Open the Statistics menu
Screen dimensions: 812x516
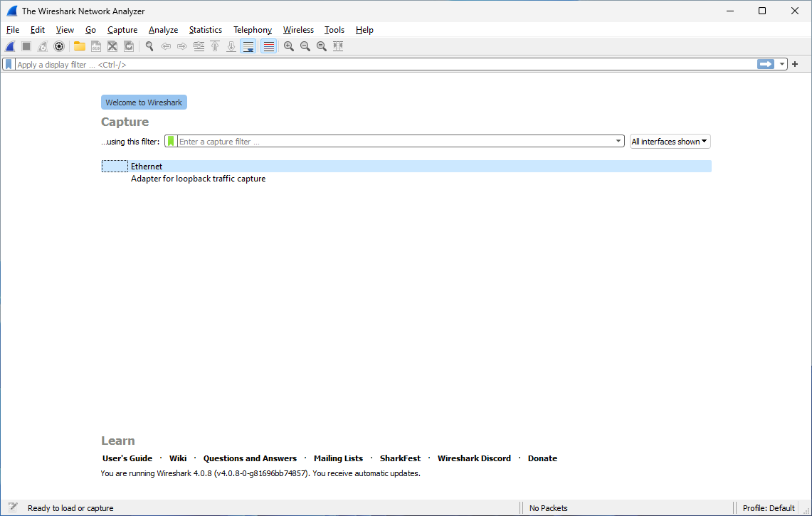[206, 30]
